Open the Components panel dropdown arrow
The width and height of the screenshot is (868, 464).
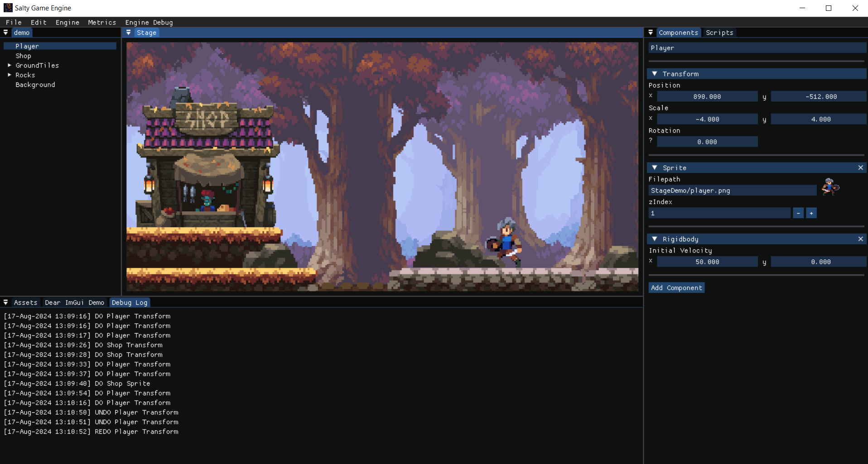(651, 33)
